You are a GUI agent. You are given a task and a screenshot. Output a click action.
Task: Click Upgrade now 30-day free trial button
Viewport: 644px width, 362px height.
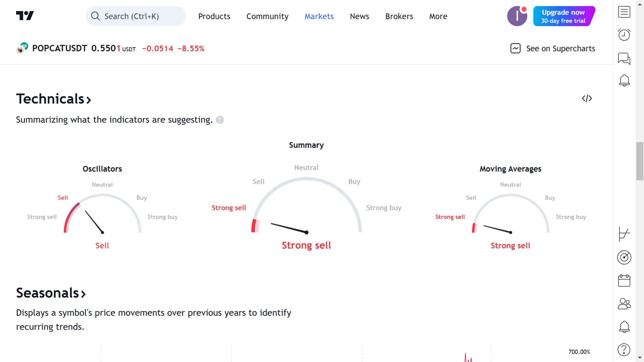564,16
